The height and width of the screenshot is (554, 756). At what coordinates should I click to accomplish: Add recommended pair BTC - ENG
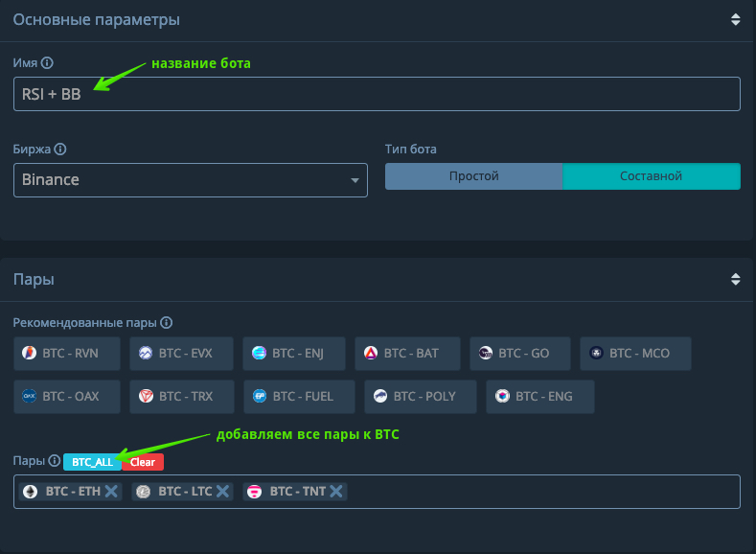click(540, 396)
